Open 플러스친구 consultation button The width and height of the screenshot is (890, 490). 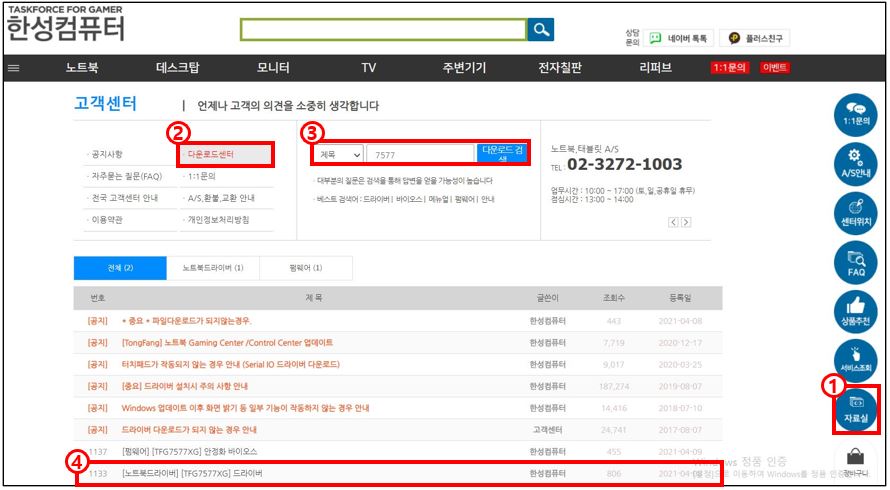(754, 38)
